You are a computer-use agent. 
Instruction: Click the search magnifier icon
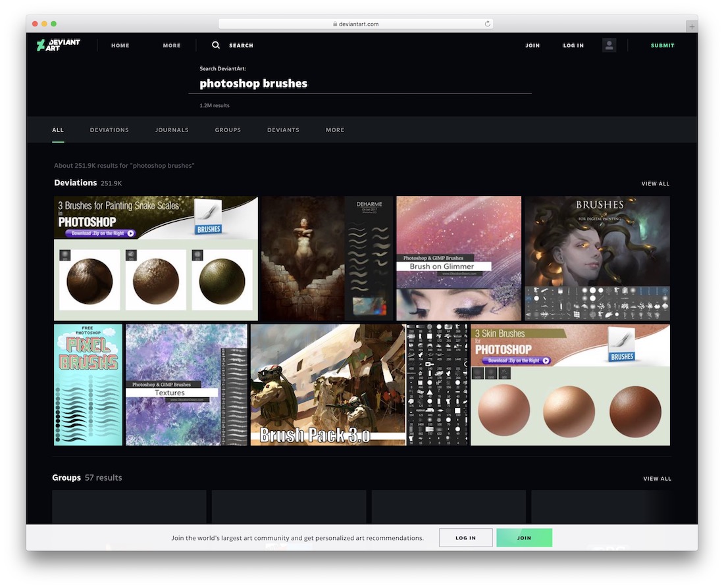(x=216, y=45)
